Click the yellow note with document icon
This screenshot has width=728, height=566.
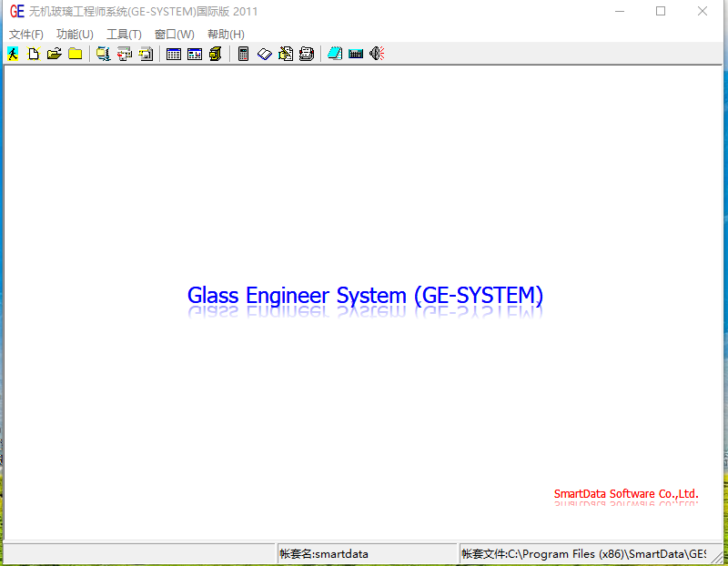click(x=146, y=54)
